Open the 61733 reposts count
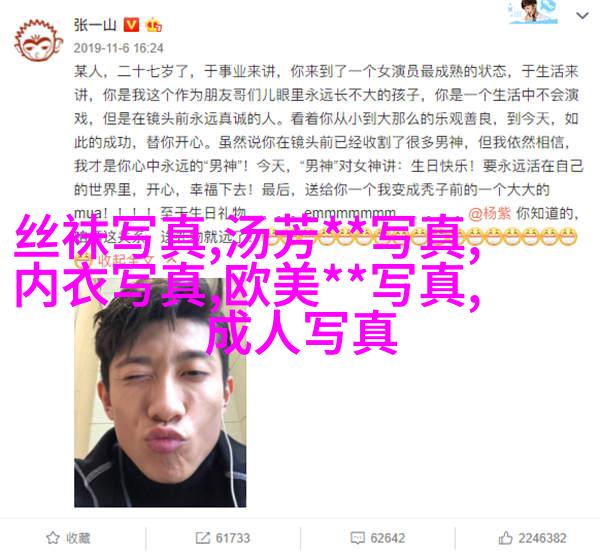600x558 pixels. 233,538
